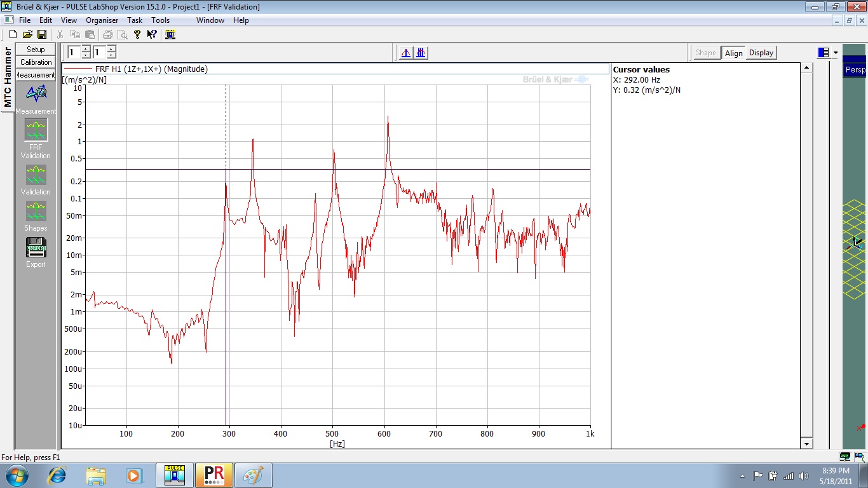Toggle the Align button
This screenshot has width=868, height=488.
click(x=733, y=53)
